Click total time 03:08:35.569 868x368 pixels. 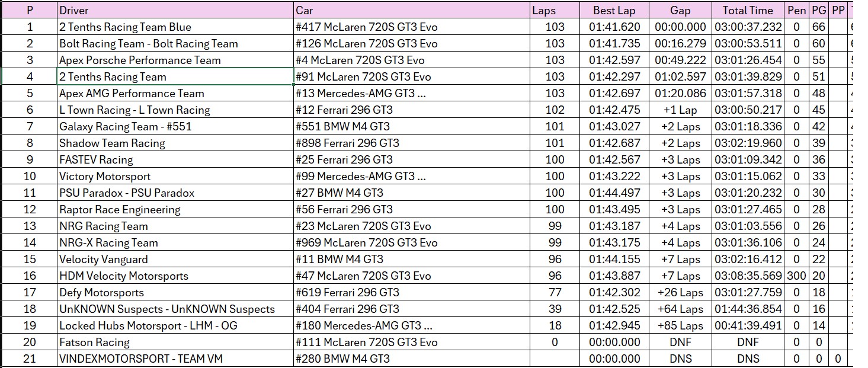(748, 276)
